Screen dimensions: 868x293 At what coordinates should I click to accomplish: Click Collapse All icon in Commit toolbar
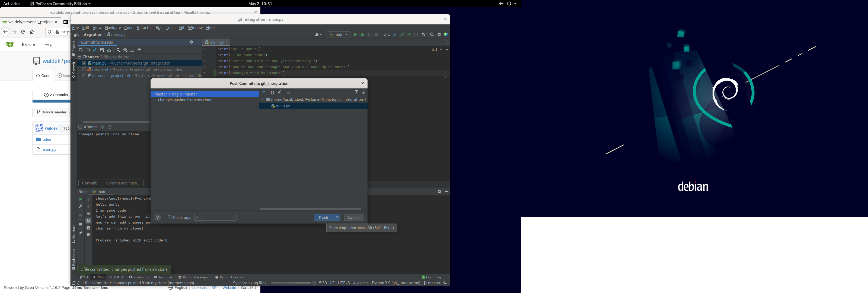(x=139, y=50)
